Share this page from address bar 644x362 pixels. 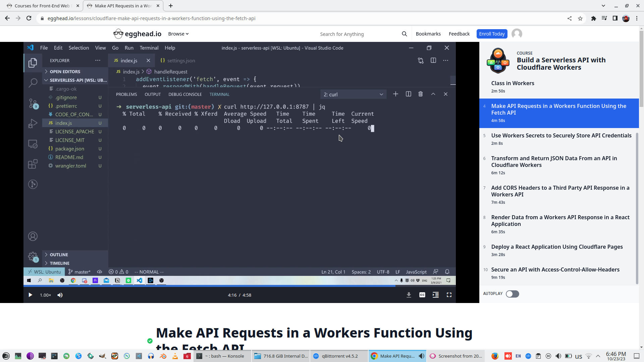[570, 18]
